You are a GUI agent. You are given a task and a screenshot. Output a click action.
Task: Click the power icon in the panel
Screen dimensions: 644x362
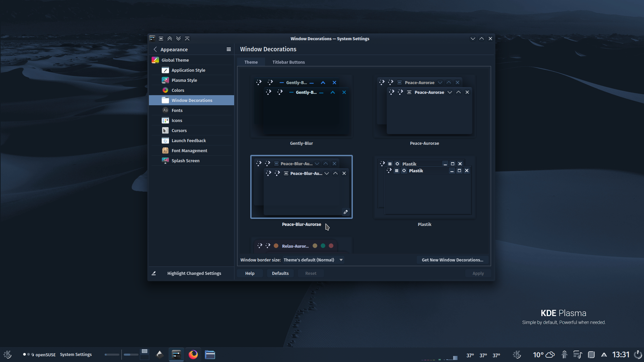point(638,355)
